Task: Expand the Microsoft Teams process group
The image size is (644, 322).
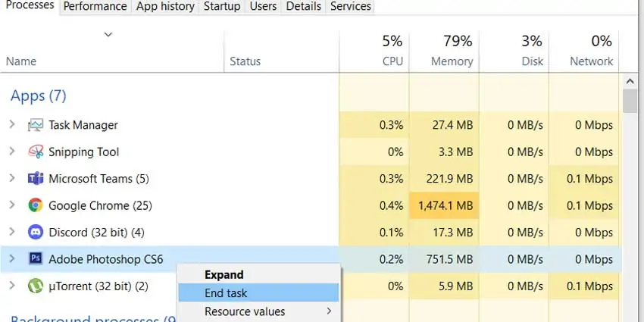Action: coord(12,178)
